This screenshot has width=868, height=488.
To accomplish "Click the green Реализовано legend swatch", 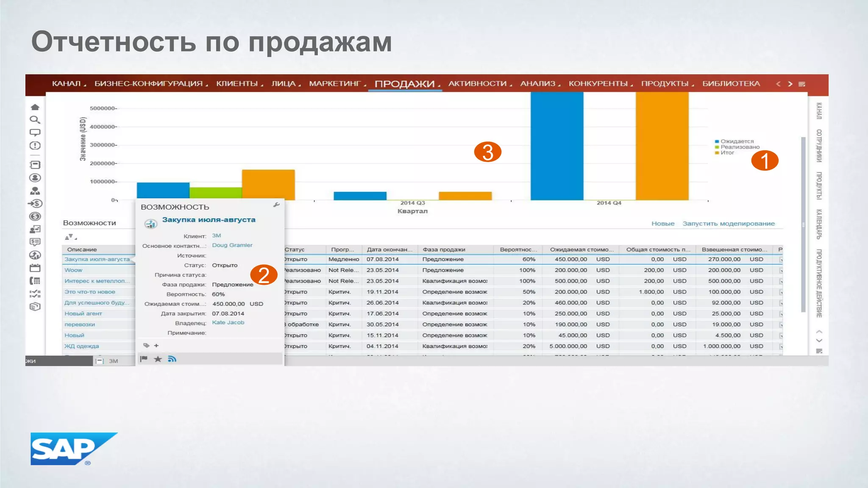I will click(x=717, y=147).
